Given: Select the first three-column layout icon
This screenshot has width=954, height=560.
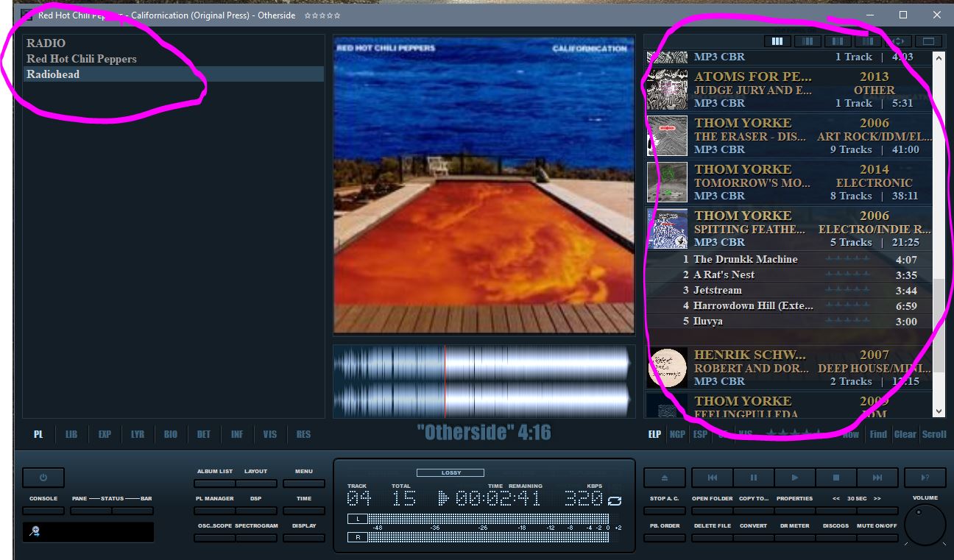Looking at the screenshot, I should pyautogui.click(x=777, y=41).
